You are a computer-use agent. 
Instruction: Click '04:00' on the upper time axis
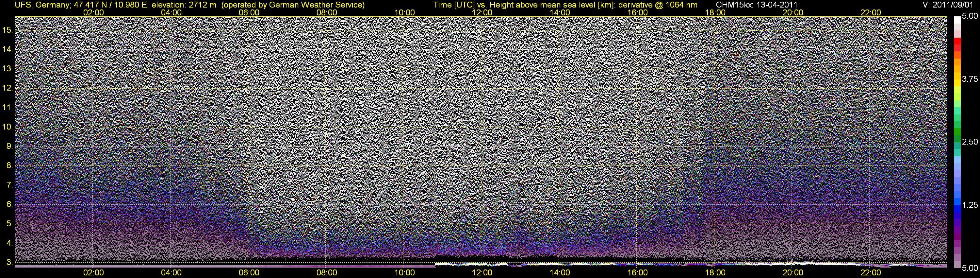[x=171, y=12]
